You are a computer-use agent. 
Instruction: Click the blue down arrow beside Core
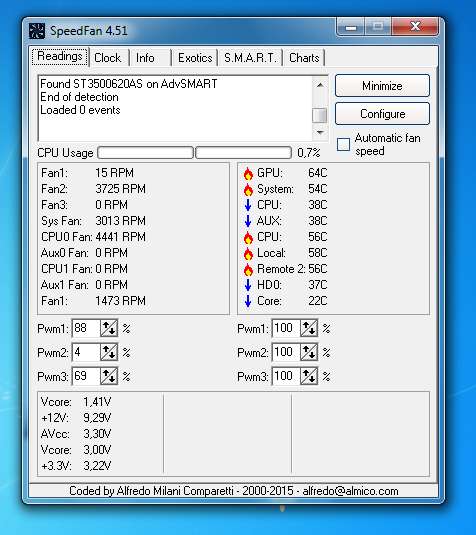[248, 301]
